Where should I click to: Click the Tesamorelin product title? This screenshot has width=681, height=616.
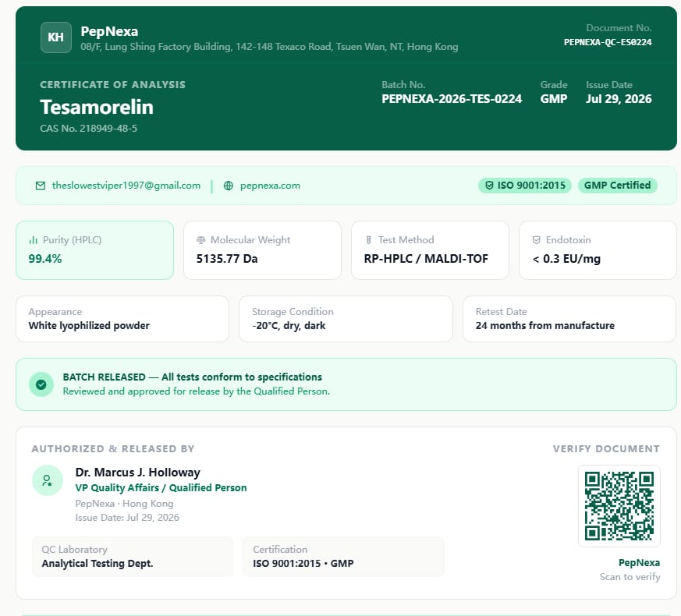click(97, 108)
